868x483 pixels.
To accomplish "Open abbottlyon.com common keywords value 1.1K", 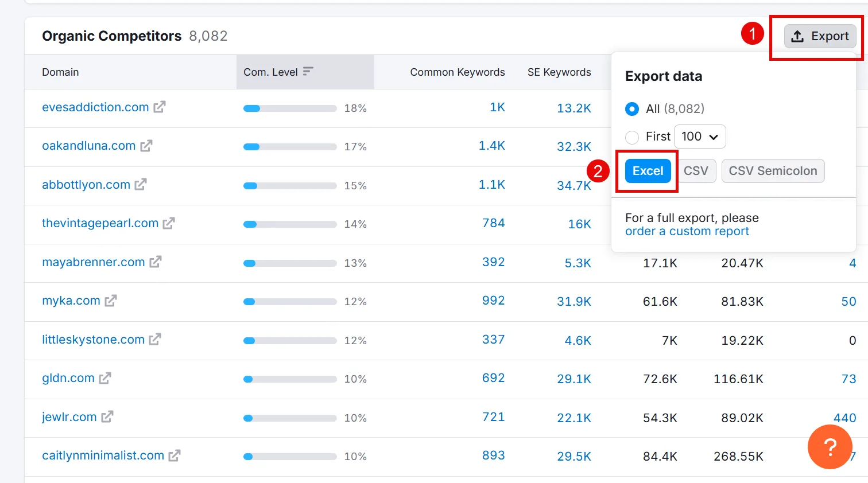I will coord(492,185).
